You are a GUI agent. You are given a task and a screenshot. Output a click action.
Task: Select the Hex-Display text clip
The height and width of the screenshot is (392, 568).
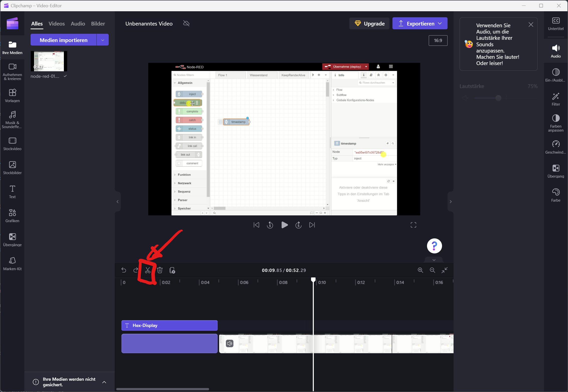point(169,325)
